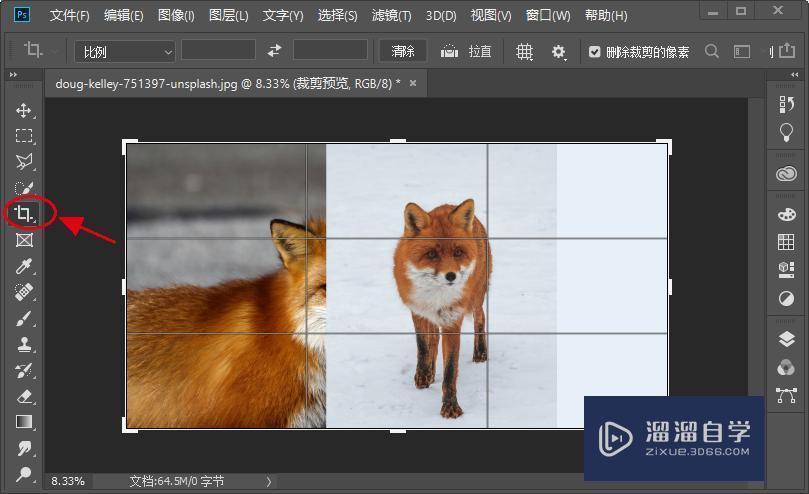Toggle 删除裁剪的像素 checkbox
This screenshot has width=809, height=494.
click(x=595, y=51)
